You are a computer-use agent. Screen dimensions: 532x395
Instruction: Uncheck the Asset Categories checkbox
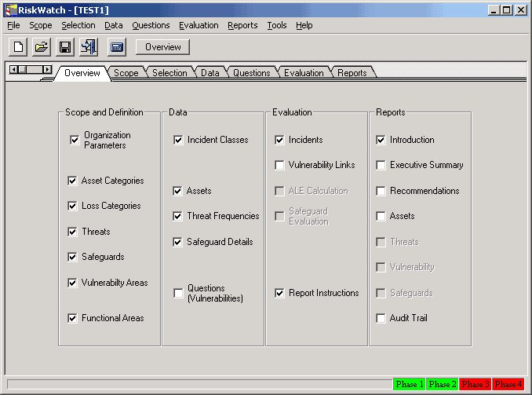pyautogui.click(x=73, y=181)
